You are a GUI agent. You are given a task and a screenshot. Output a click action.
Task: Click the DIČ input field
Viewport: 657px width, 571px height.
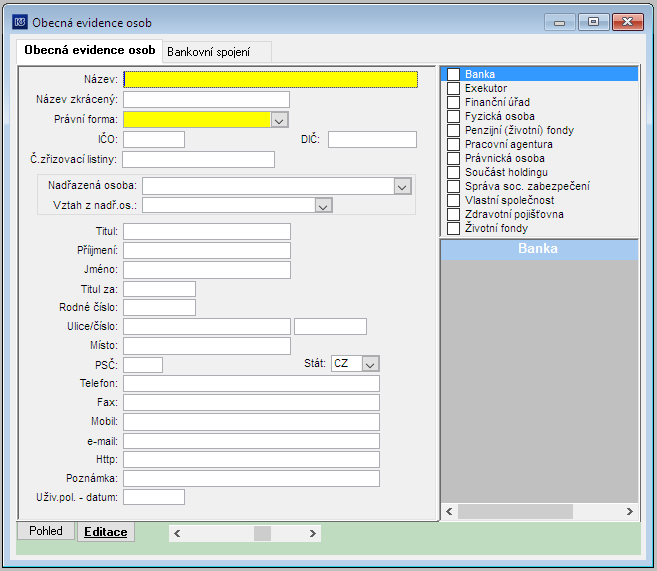click(x=372, y=140)
